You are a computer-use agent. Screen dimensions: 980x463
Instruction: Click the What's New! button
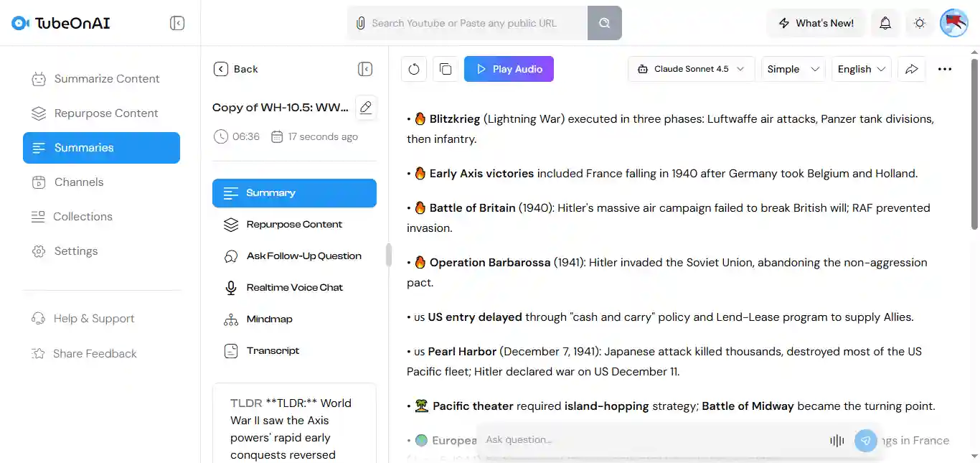pyautogui.click(x=816, y=23)
